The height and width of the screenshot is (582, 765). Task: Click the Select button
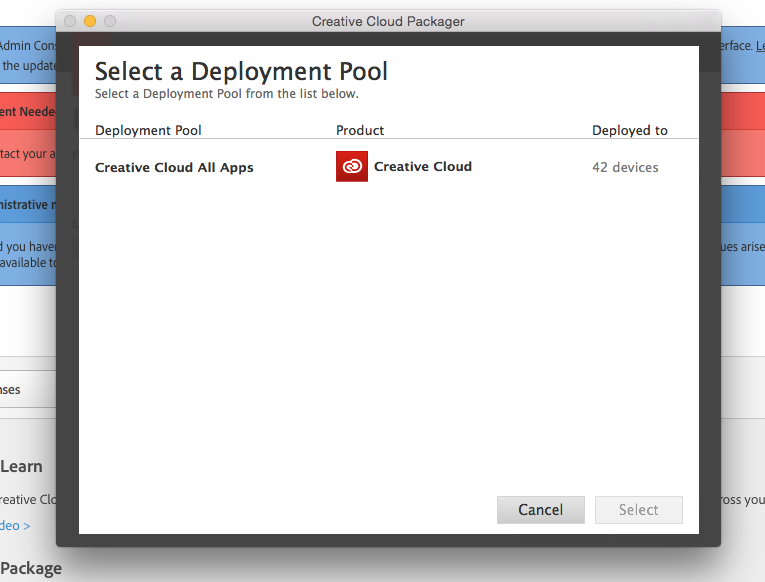638,510
